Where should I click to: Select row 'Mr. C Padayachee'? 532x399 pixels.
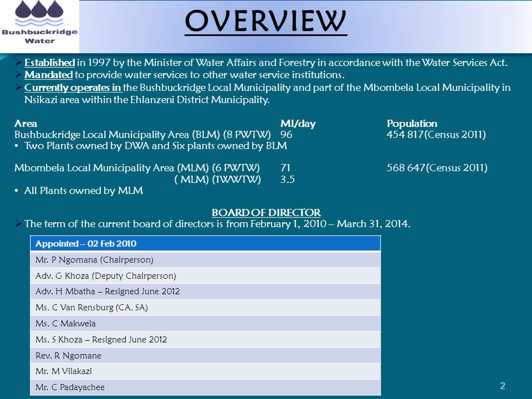[x=205, y=387]
